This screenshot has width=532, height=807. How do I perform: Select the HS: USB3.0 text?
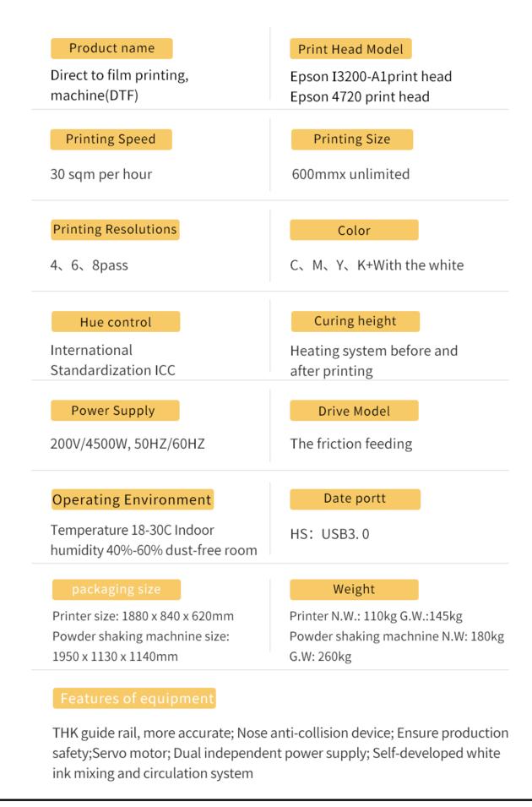tap(330, 534)
